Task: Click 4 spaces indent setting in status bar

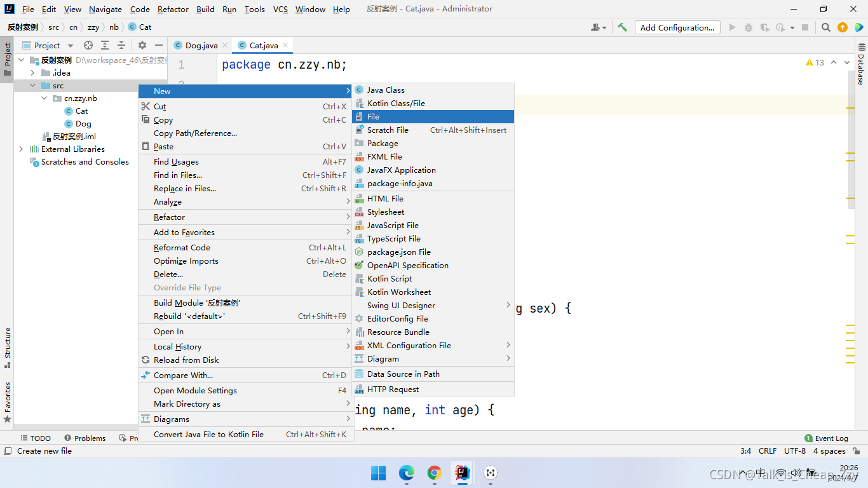Action: [829, 451]
